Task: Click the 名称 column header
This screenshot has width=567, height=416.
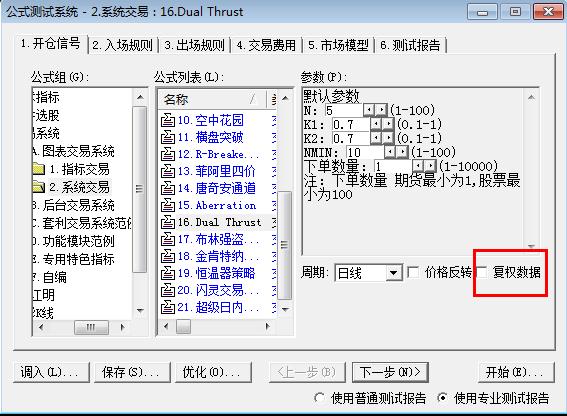Action: [x=212, y=99]
